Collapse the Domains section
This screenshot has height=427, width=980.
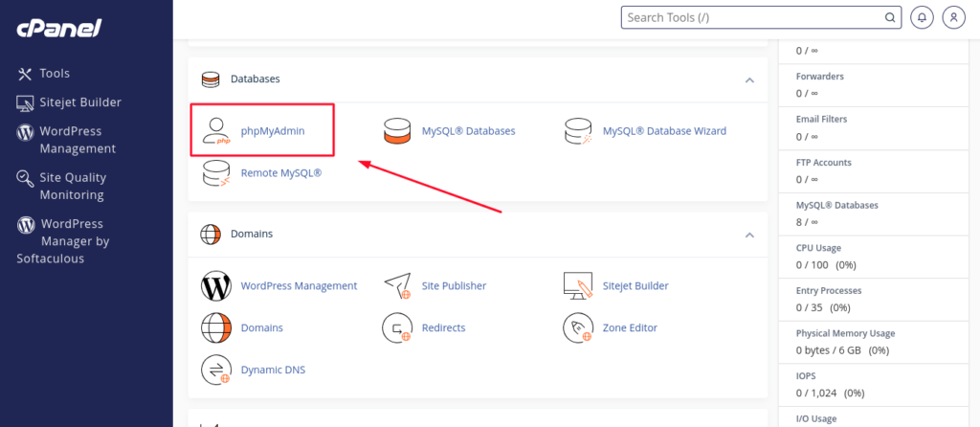click(750, 236)
